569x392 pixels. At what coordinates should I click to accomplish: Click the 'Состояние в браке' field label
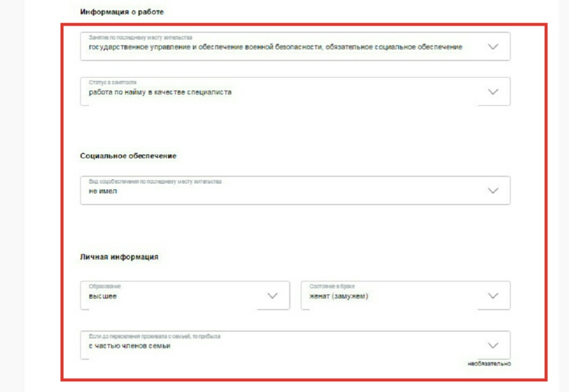[332, 286]
